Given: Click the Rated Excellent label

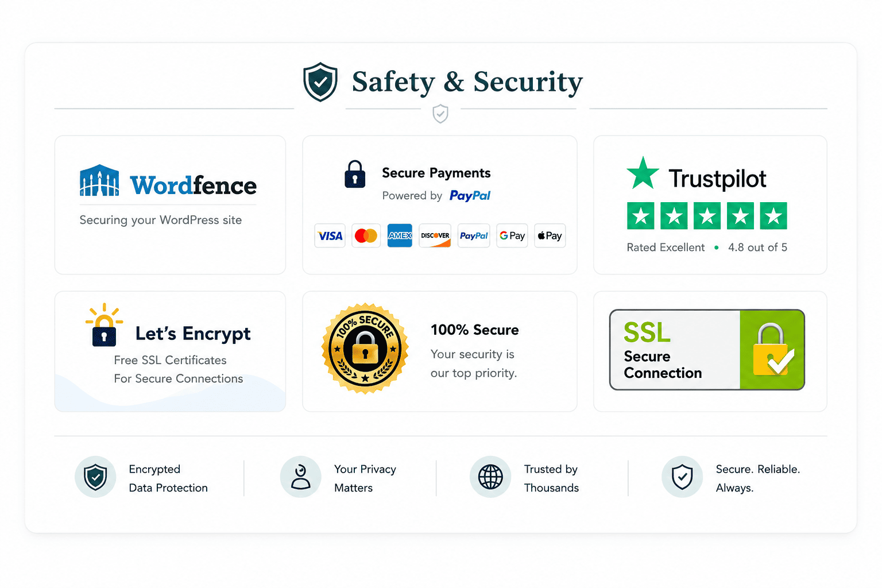Looking at the screenshot, I should coord(666,247).
